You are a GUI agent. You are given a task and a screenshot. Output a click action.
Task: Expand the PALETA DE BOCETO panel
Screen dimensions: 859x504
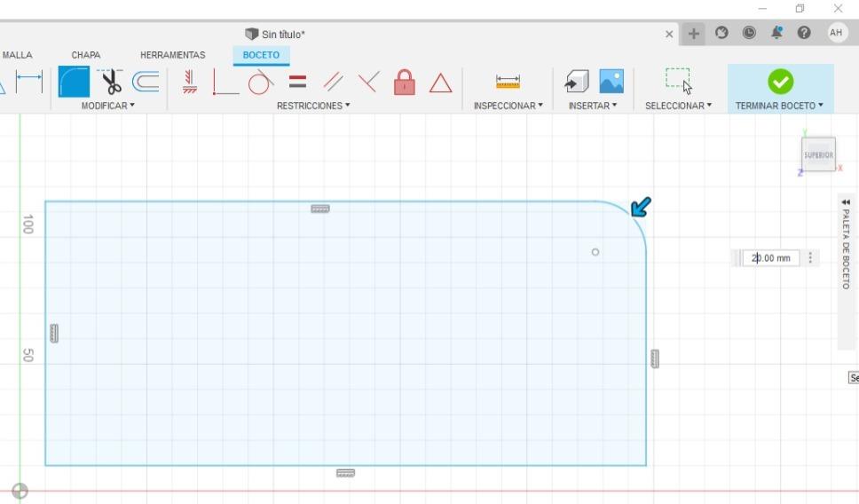846,202
